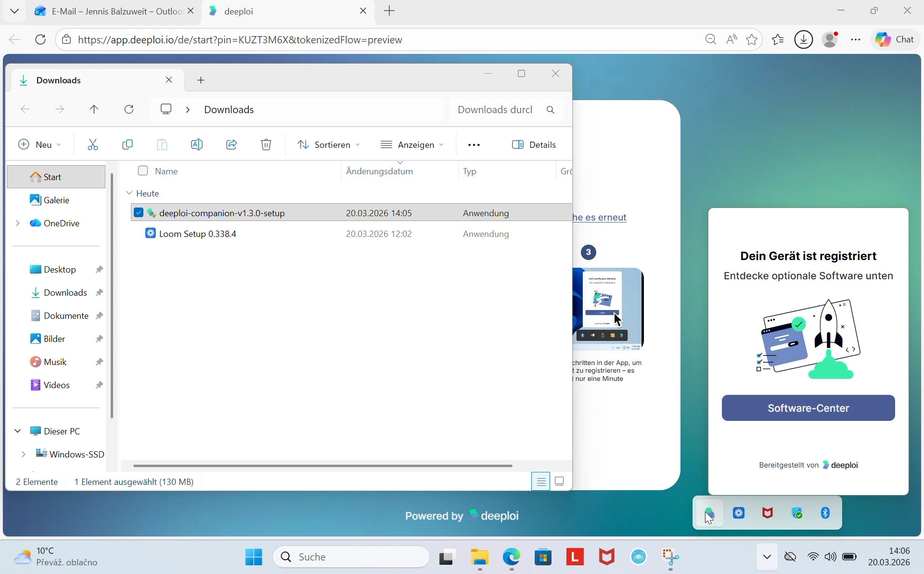Uncheck the deeploi-companion-v1.3.0-setup file checkbox
The width and height of the screenshot is (924, 574).
139,213
